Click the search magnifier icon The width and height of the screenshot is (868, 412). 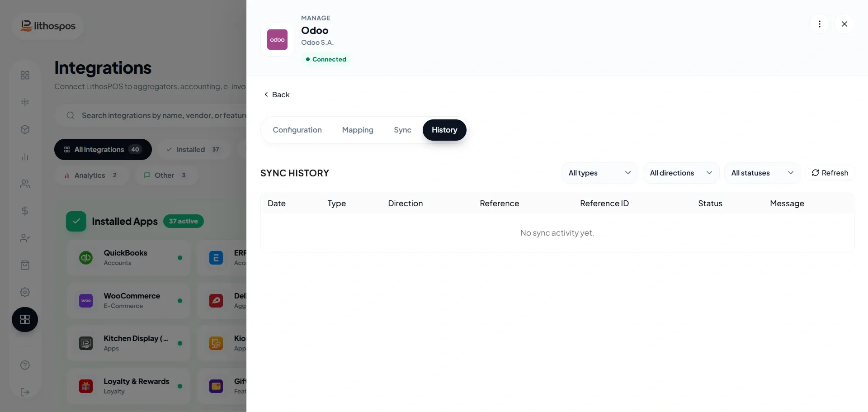coord(71,116)
